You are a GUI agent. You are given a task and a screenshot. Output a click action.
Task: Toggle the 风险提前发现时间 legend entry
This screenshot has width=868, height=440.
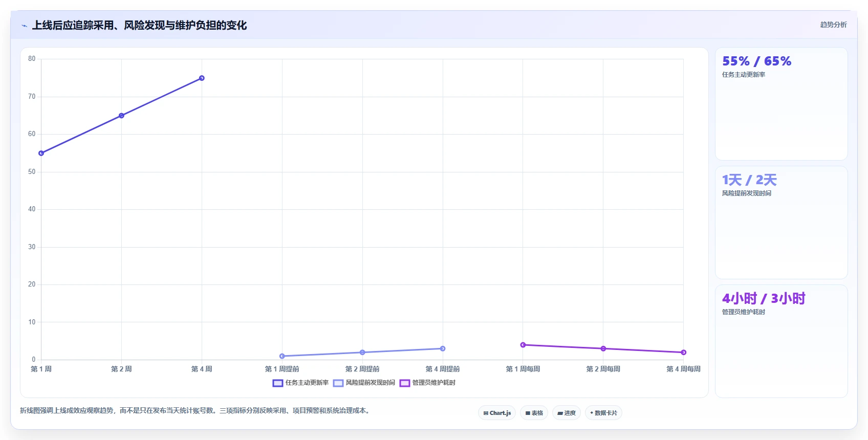click(364, 383)
